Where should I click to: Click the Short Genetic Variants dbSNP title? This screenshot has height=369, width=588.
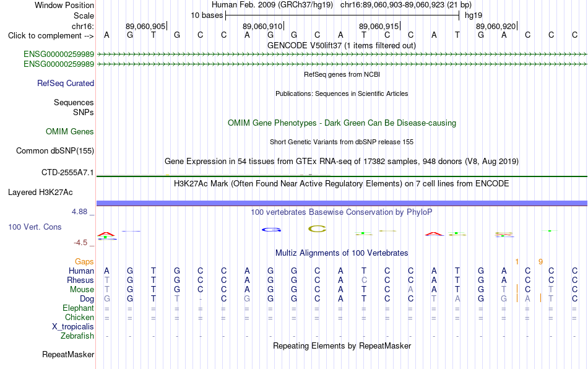click(342, 142)
